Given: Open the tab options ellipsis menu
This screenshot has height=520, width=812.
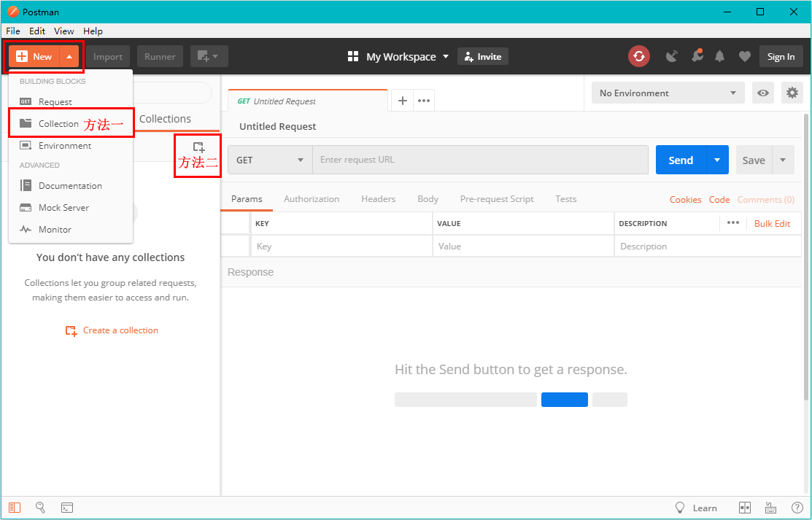Looking at the screenshot, I should 424,101.
